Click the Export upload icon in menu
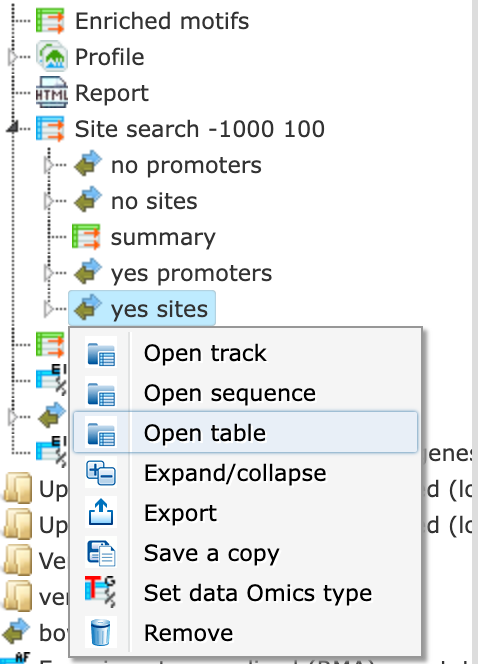 (101, 512)
